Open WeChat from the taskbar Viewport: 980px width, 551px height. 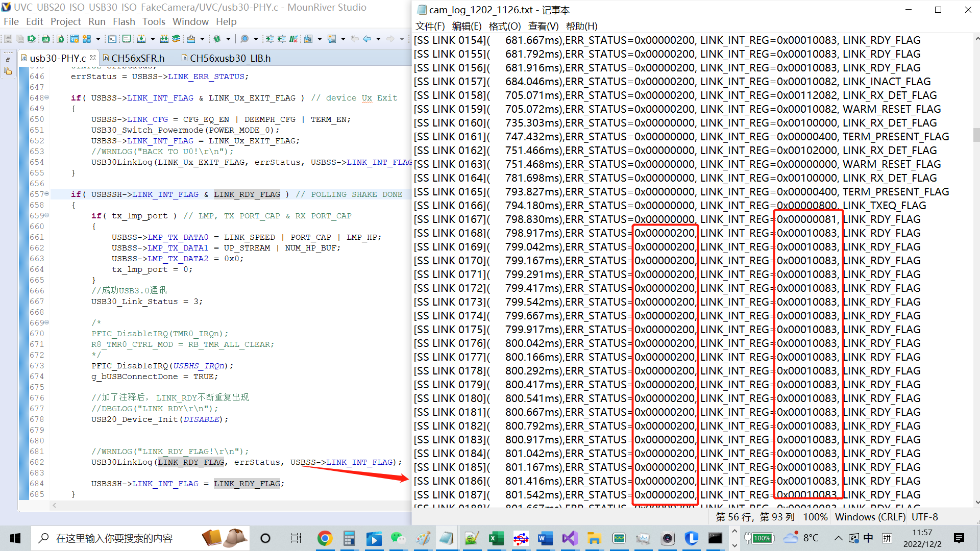coord(398,538)
